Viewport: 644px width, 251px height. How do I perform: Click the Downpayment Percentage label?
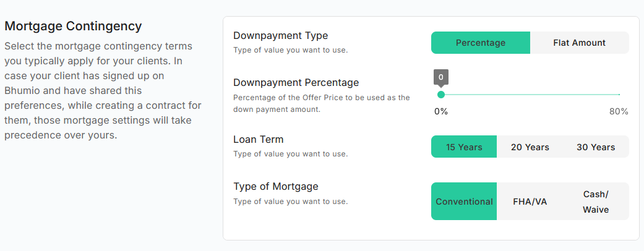[296, 82]
